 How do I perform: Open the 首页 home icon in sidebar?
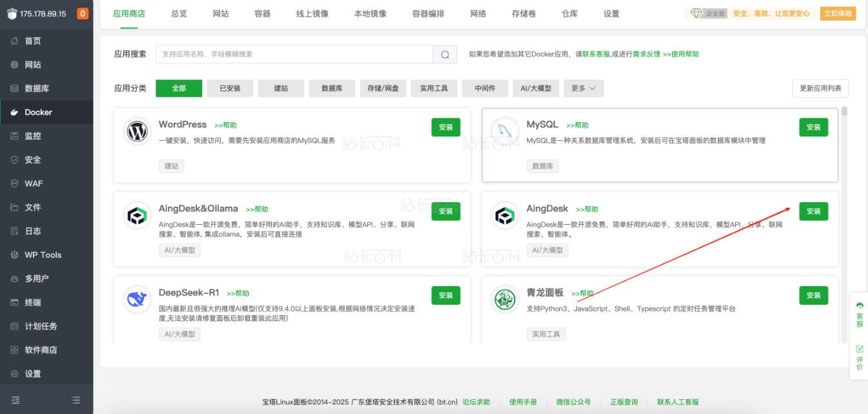pyautogui.click(x=15, y=41)
